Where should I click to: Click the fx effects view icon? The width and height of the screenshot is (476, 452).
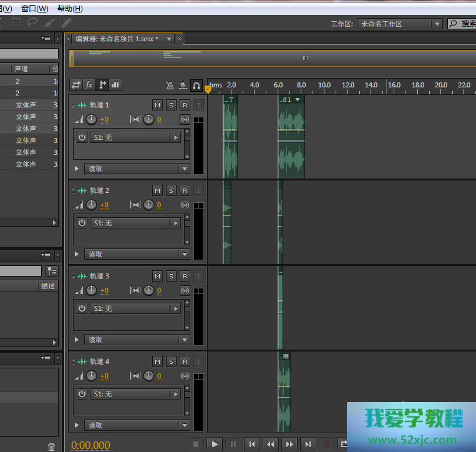[89, 85]
